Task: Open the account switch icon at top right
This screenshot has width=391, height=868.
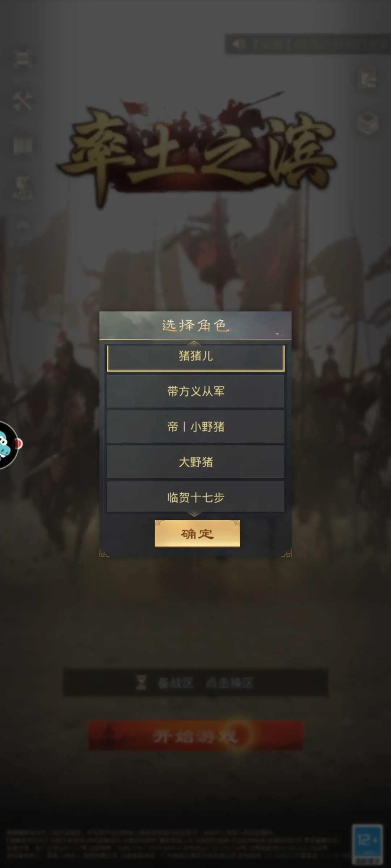Action: [x=367, y=79]
